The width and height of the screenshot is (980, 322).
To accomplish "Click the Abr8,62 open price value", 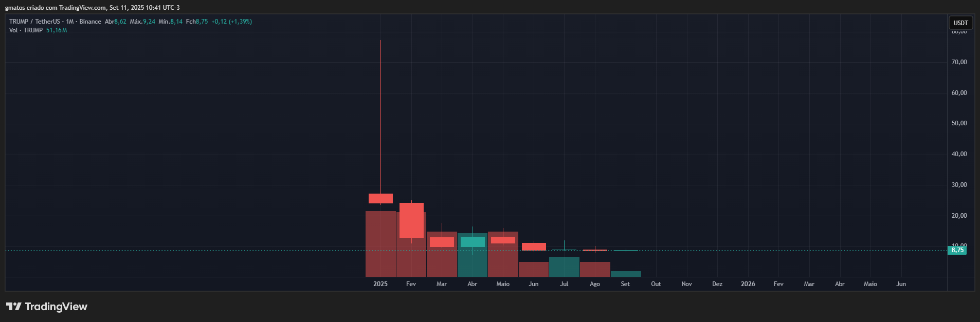I will pos(116,22).
